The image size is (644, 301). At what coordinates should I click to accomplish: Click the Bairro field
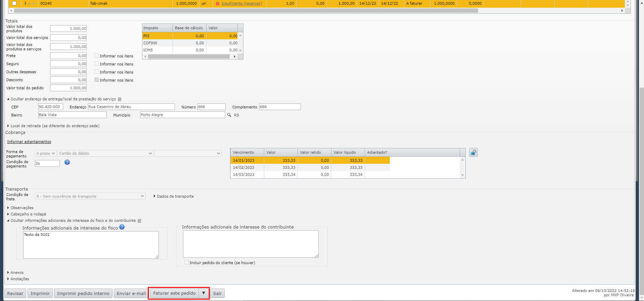click(x=73, y=115)
